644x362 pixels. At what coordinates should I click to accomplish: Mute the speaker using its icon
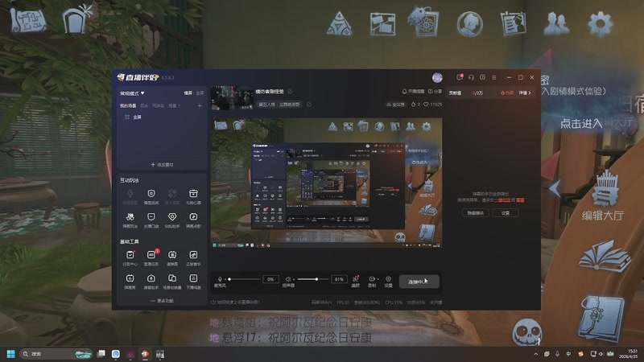point(288,279)
